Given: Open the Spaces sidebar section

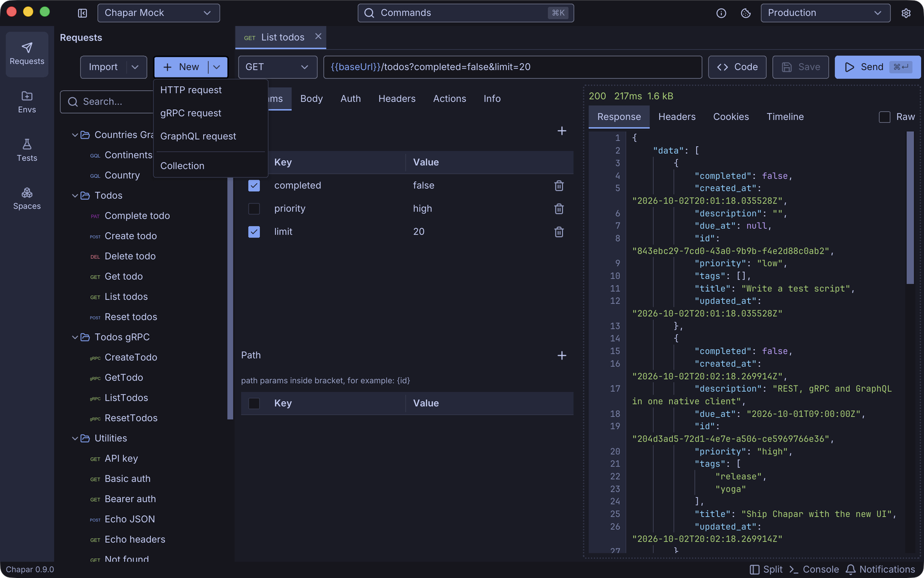Looking at the screenshot, I should (x=27, y=198).
